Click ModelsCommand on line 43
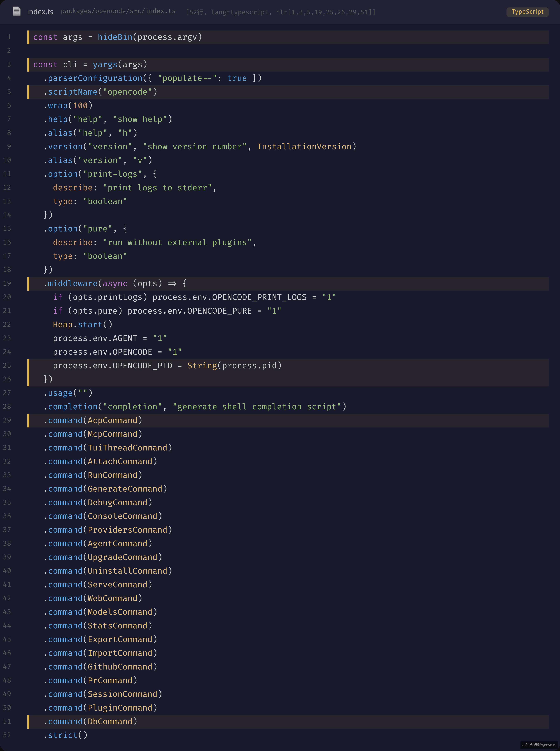The width and height of the screenshot is (560, 751). (x=120, y=612)
